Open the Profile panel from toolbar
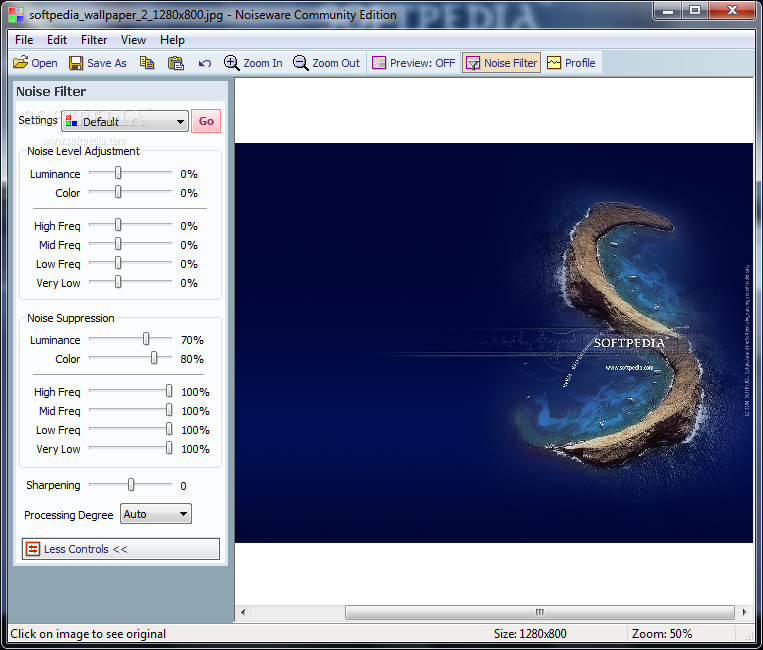Screen dimensions: 763x650 (571, 63)
